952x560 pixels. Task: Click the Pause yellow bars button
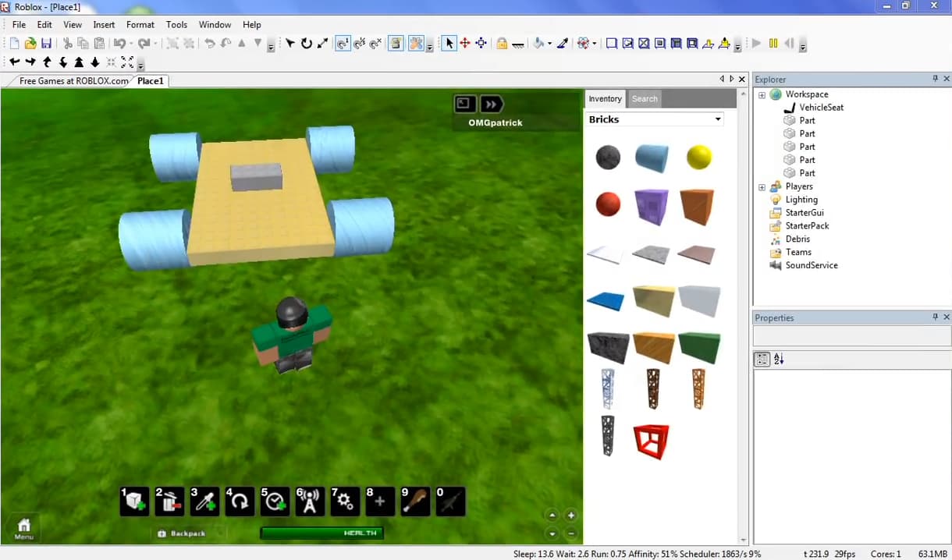pyautogui.click(x=773, y=44)
